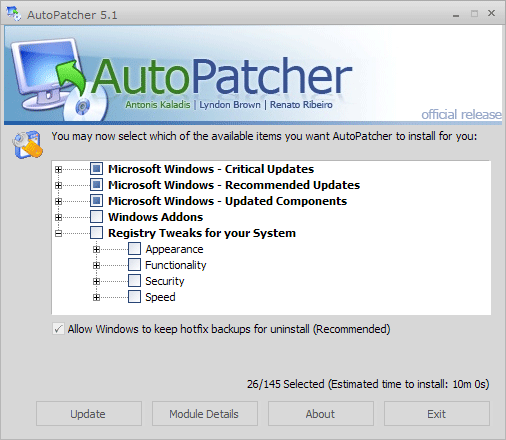The width and height of the screenshot is (506, 440).
Task: Click the Exit button
Action: [x=437, y=414]
